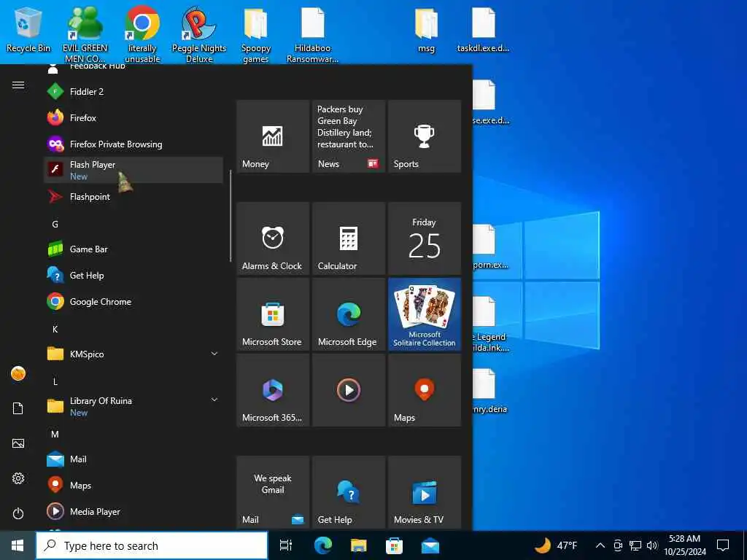The height and width of the screenshot is (560, 747).
Task: Open the Power options button
Action: click(18, 513)
